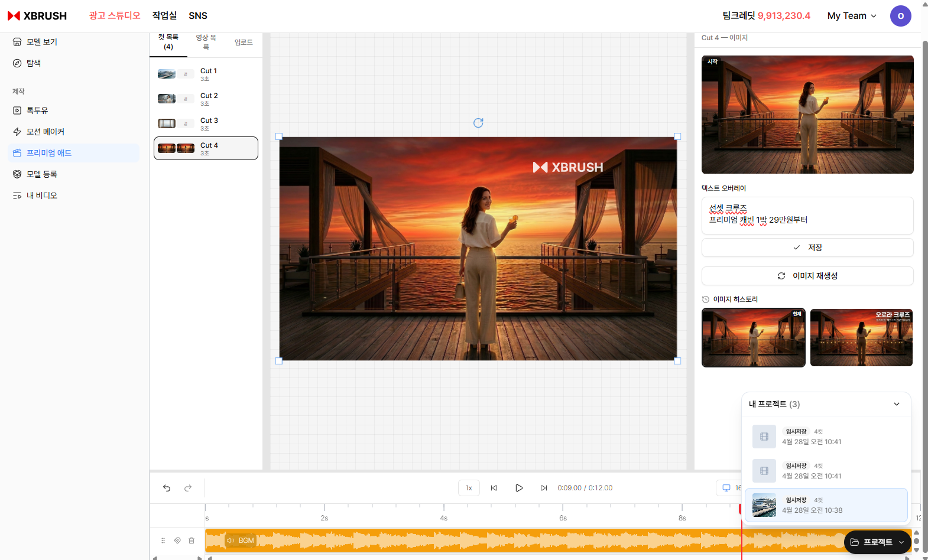Viewport: 928px width, 560px height.
Task: Click the redo arrow icon
Action: [188, 488]
